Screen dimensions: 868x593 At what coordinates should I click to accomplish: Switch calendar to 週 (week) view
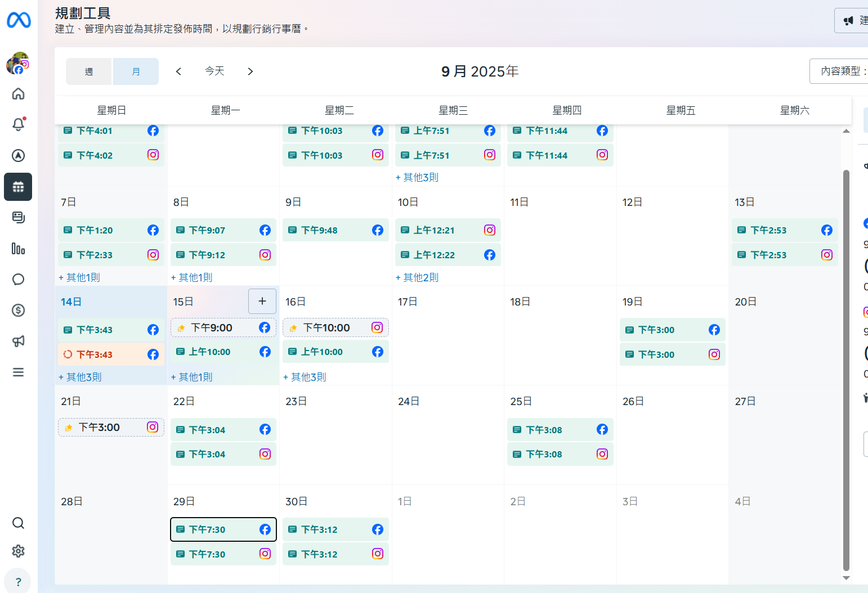pyautogui.click(x=89, y=71)
